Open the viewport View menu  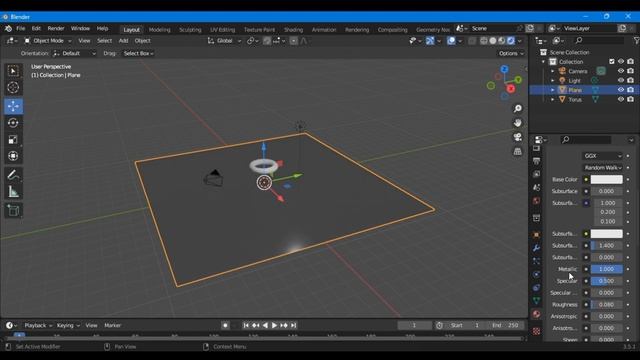pos(84,41)
